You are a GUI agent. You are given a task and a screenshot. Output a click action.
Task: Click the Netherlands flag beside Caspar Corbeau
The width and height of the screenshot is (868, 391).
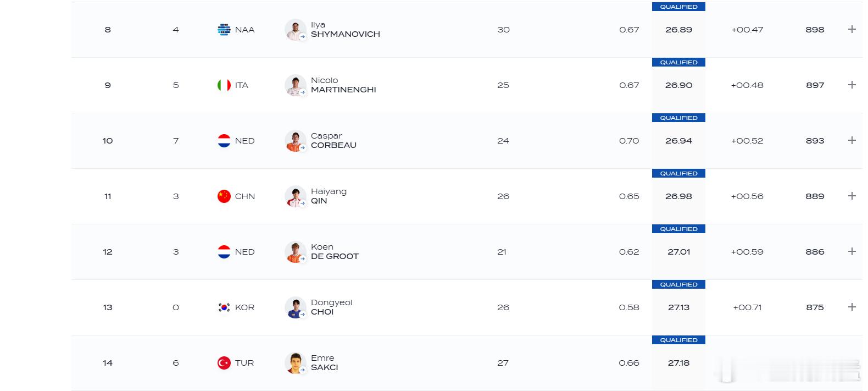pos(224,141)
